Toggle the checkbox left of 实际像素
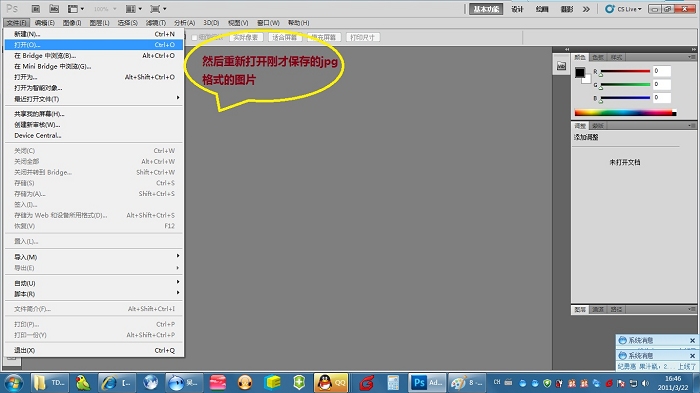This screenshot has width=700, height=393. (x=194, y=38)
